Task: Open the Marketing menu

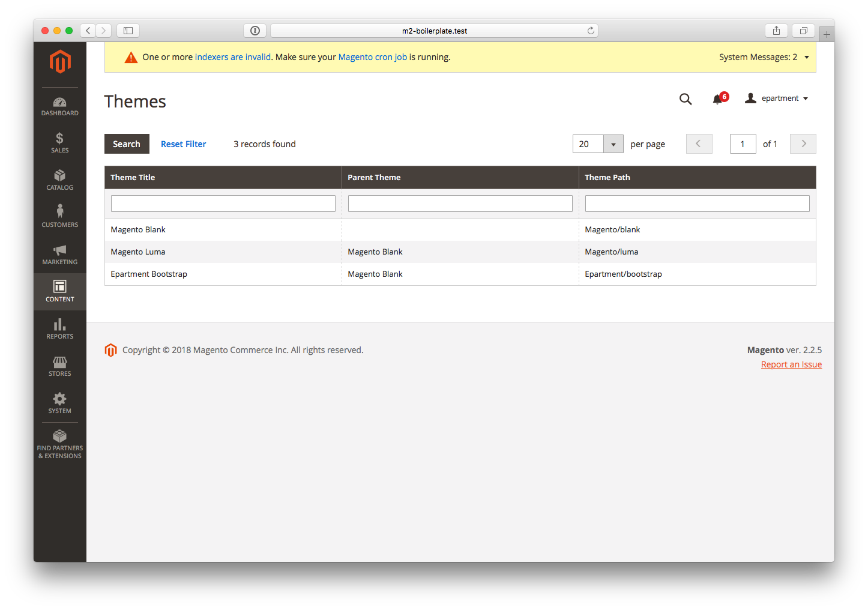Action: coord(60,255)
